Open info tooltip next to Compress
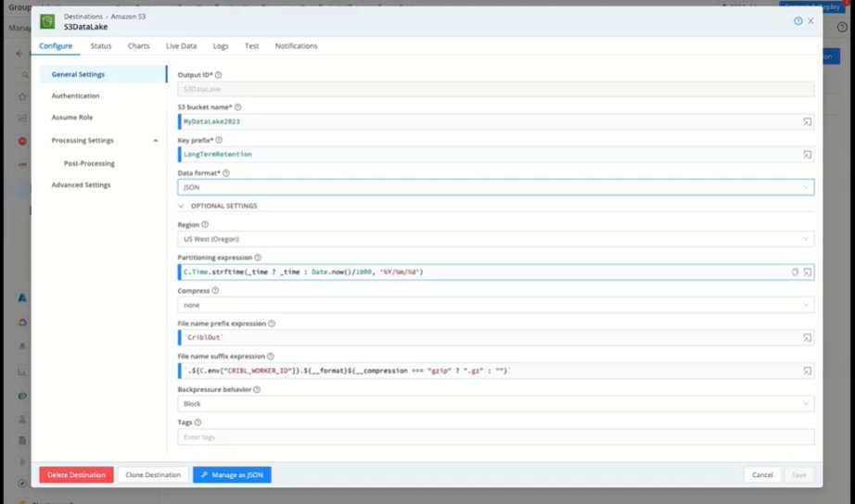 tap(215, 290)
